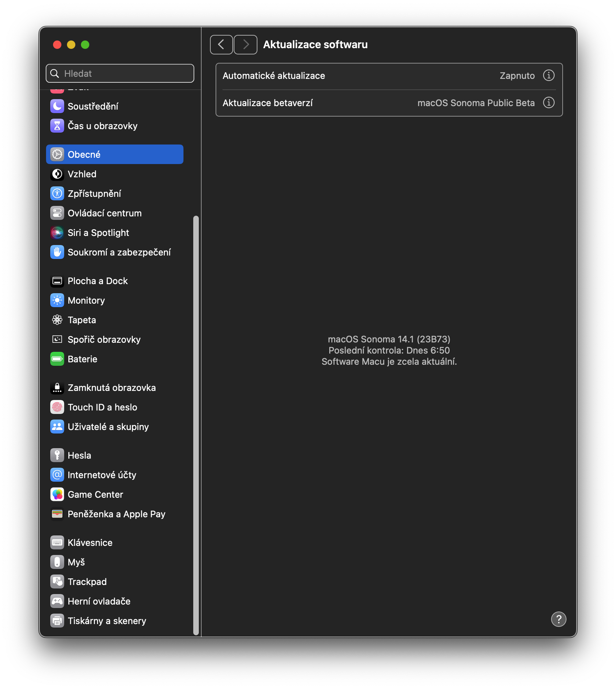Open info for Automatické aktualizace
Image resolution: width=616 pixels, height=689 pixels.
point(549,75)
